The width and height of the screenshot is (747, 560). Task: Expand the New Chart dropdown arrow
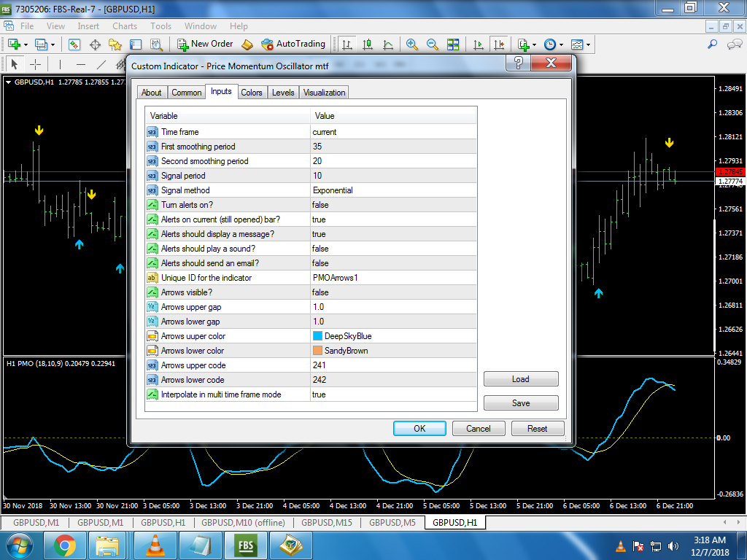[26, 44]
